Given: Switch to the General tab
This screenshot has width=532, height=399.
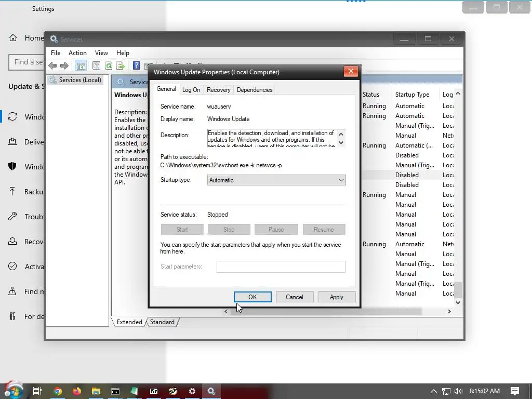Looking at the screenshot, I should point(166,89).
